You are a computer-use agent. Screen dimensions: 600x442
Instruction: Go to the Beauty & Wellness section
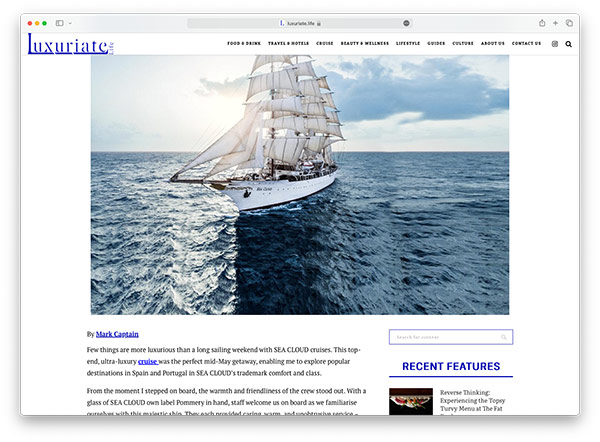coord(365,44)
